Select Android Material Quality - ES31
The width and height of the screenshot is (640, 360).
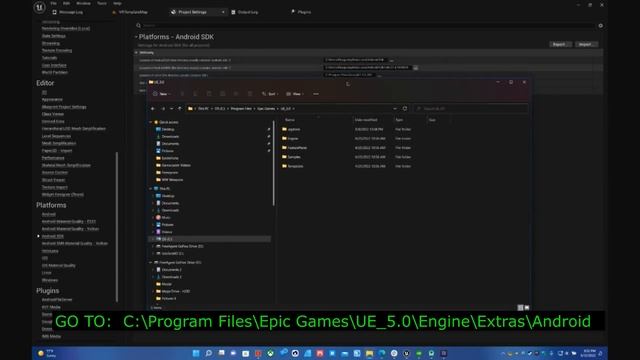[69, 222]
